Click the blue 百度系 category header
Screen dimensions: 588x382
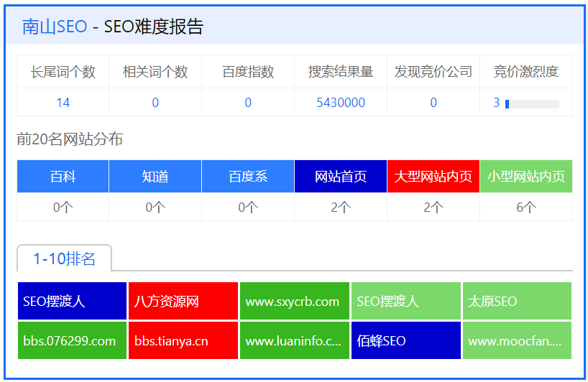click(x=248, y=177)
